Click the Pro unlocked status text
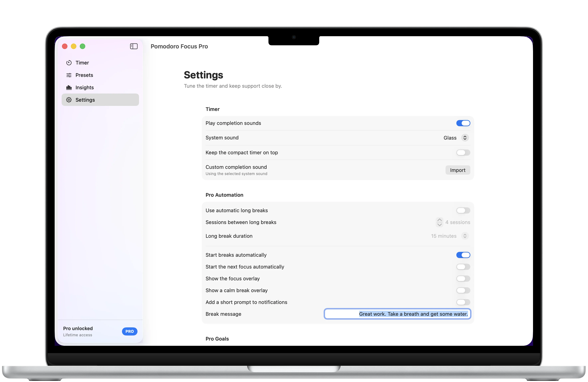The height and width of the screenshot is (382, 588). tap(78, 328)
